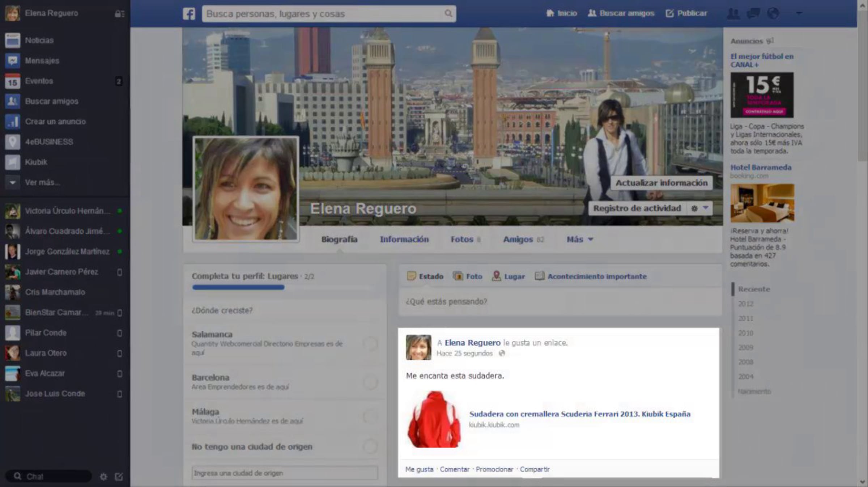The height and width of the screenshot is (487, 868).
Task: Open the 'Más' profile dropdown
Action: (x=579, y=239)
